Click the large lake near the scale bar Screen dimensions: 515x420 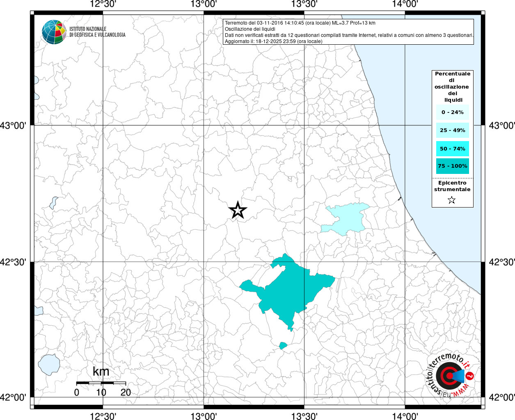click(49, 365)
